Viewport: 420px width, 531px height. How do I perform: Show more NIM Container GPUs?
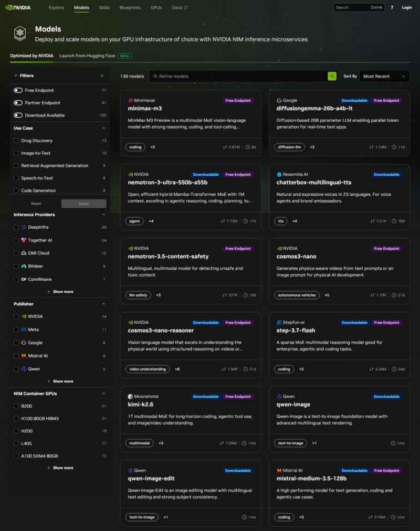tap(60, 468)
